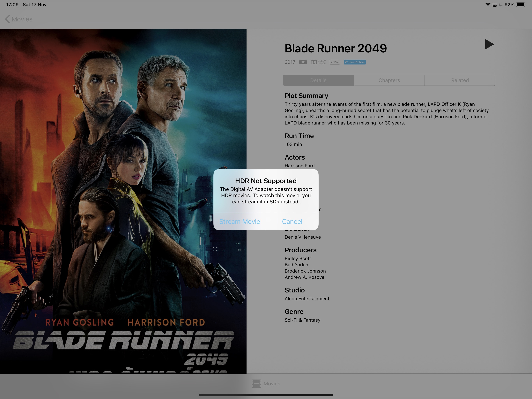Tap the Movies film strip icon
532x399 pixels.
pyautogui.click(x=256, y=384)
